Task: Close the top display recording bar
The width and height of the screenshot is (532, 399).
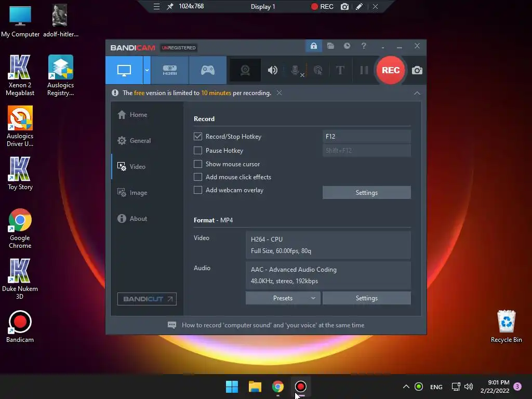Action: [375, 6]
